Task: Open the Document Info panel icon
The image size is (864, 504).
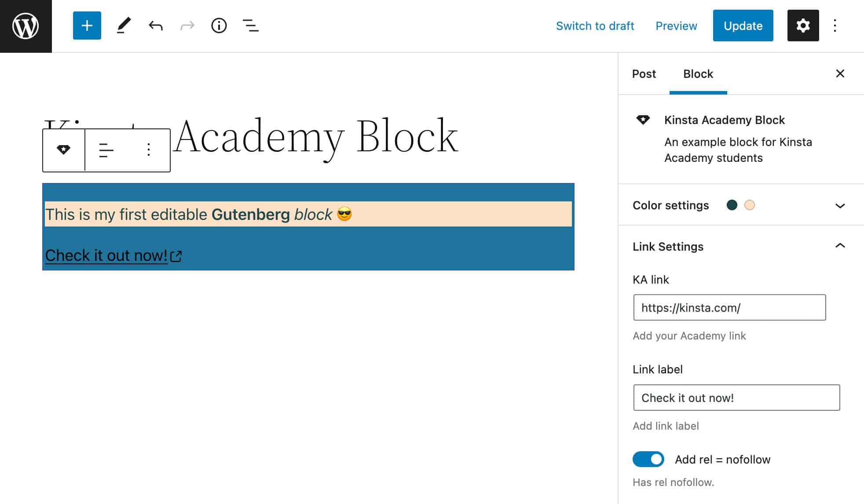Action: [x=218, y=25]
